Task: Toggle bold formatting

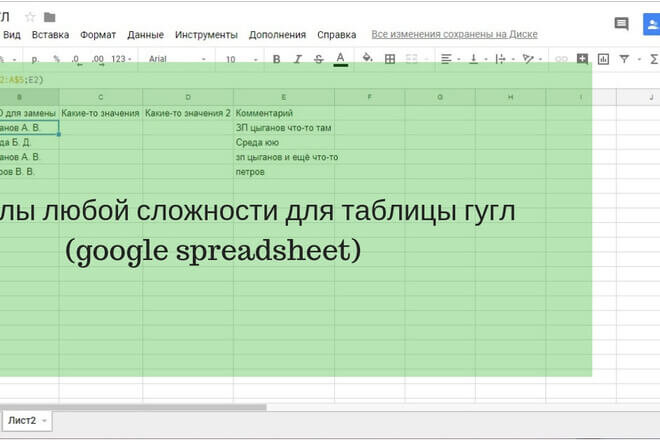Action: 276,59
